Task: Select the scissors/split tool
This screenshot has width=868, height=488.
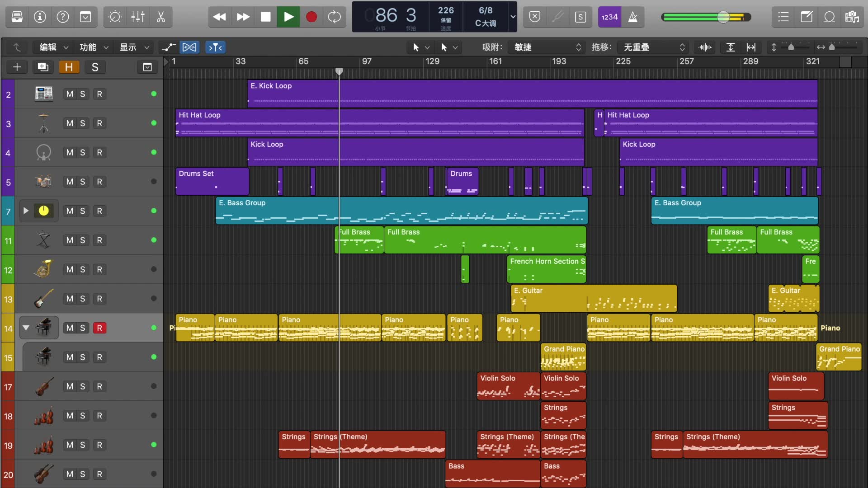Action: (x=160, y=17)
